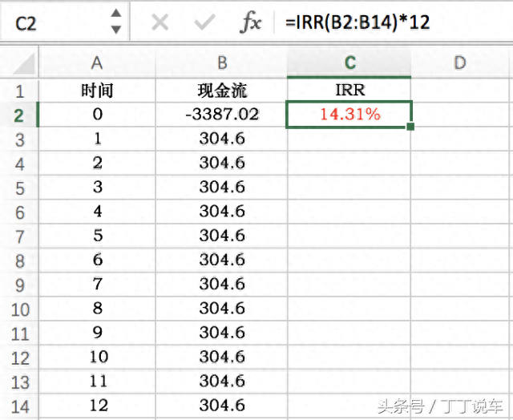Select row 1 header
This screenshot has height=420, width=513.
(19, 91)
